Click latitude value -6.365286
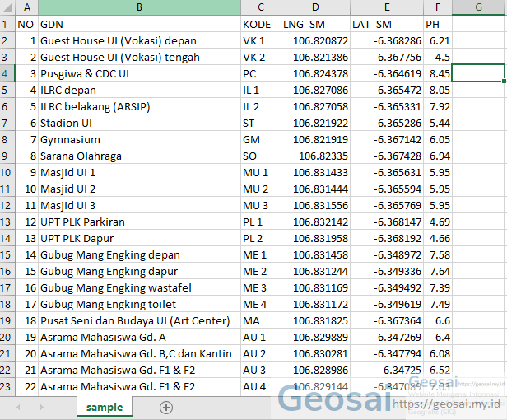Image resolution: width=507 pixels, height=420 pixels. coord(387,123)
